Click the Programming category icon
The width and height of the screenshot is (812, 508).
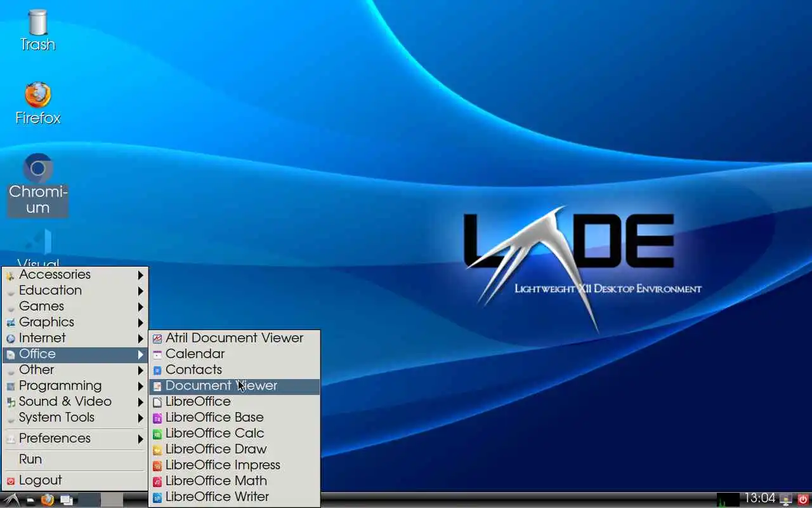(10, 386)
